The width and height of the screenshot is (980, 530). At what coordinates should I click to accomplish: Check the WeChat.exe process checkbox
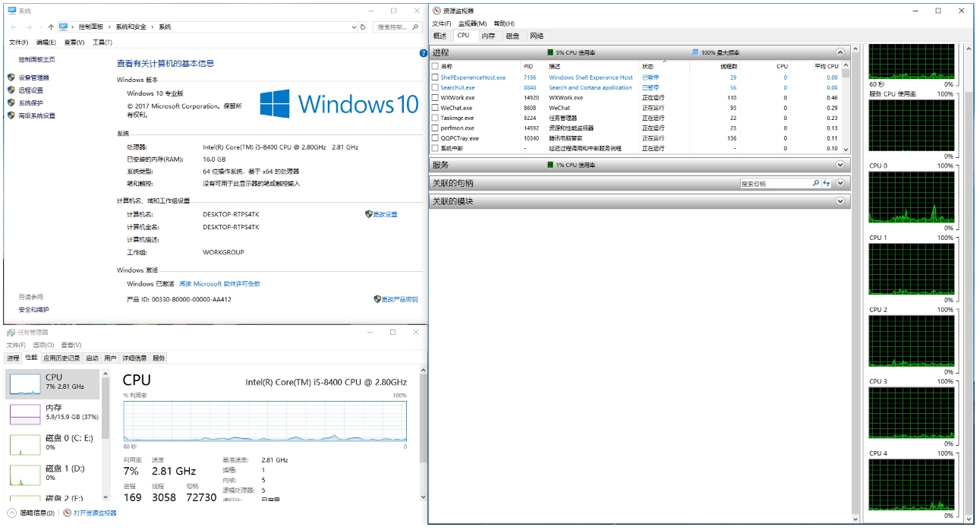coord(435,108)
